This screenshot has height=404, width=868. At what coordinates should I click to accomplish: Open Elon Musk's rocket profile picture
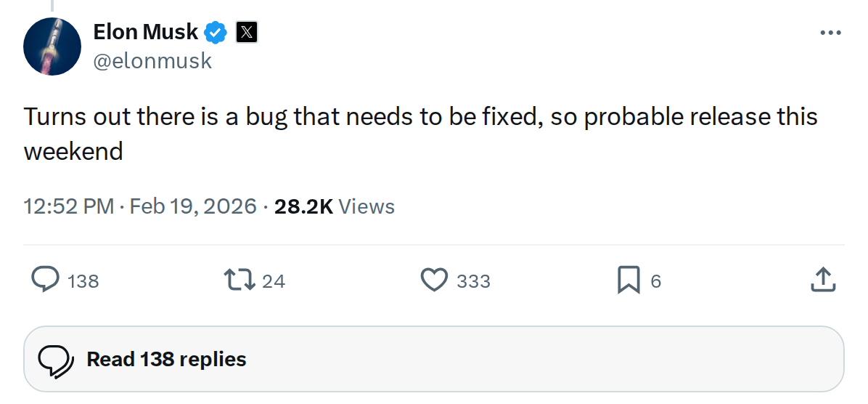52,47
